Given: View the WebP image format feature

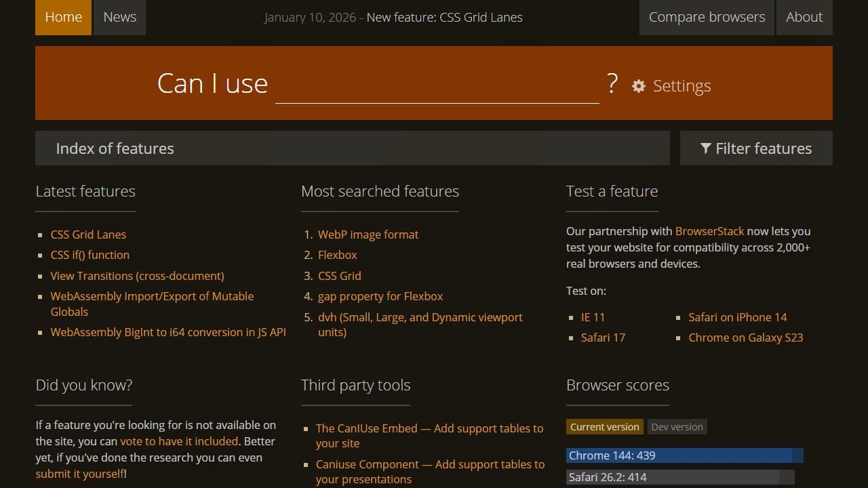Looking at the screenshot, I should point(368,234).
